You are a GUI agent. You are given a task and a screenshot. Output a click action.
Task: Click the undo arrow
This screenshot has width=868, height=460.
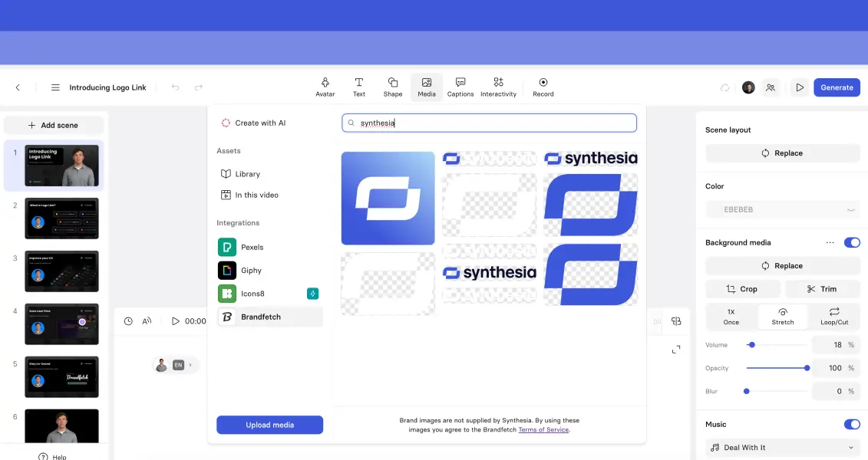[176, 87]
